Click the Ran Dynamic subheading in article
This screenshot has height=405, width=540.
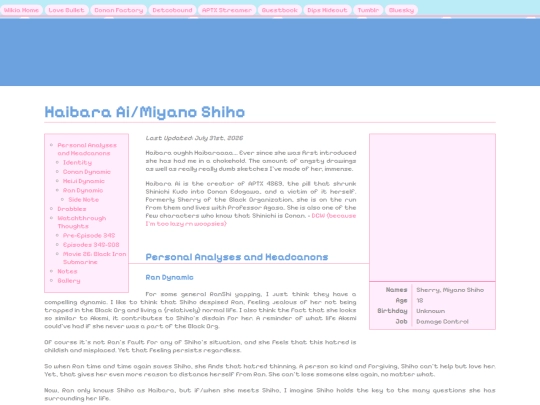click(x=169, y=277)
